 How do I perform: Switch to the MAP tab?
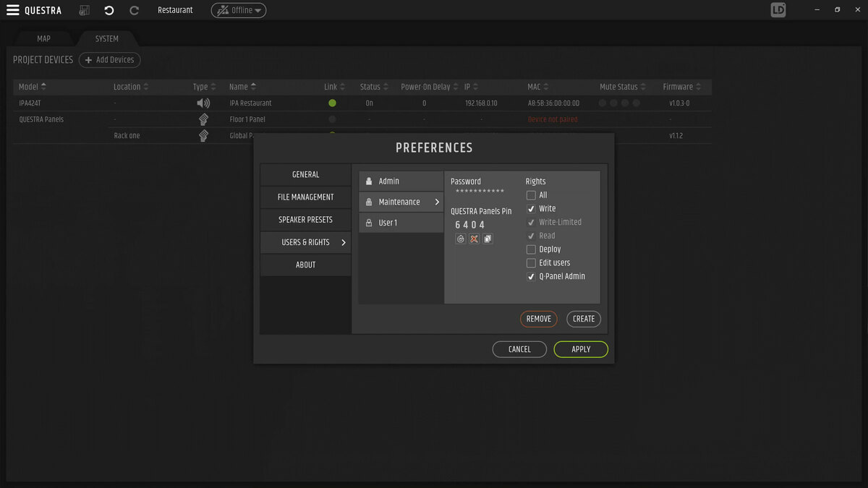(x=43, y=39)
